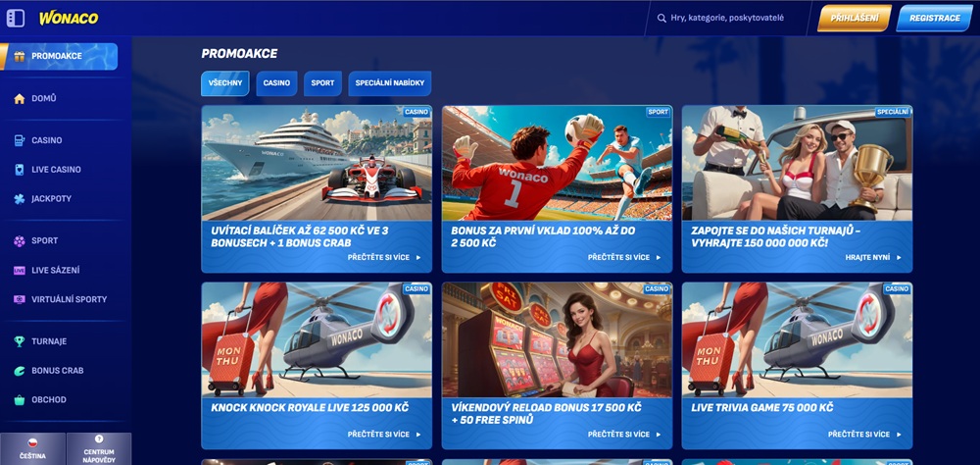Open Jackpoty section label

(51, 199)
